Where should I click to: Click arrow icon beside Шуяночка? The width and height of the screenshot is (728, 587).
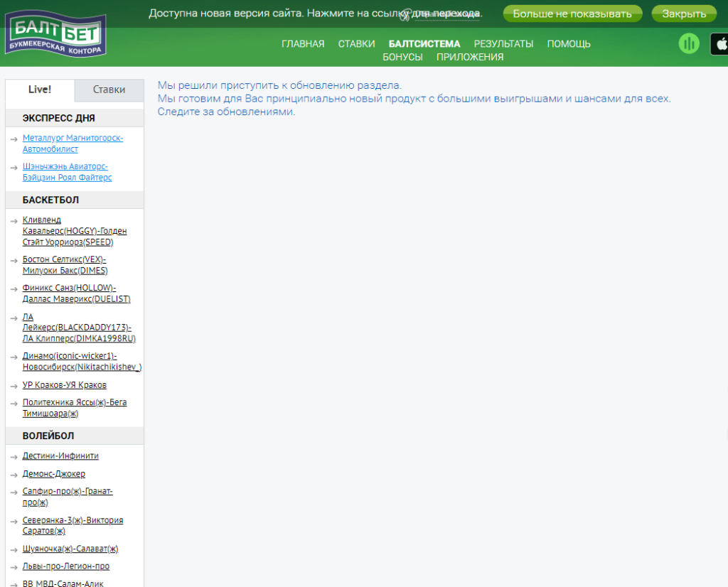click(x=14, y=550)
